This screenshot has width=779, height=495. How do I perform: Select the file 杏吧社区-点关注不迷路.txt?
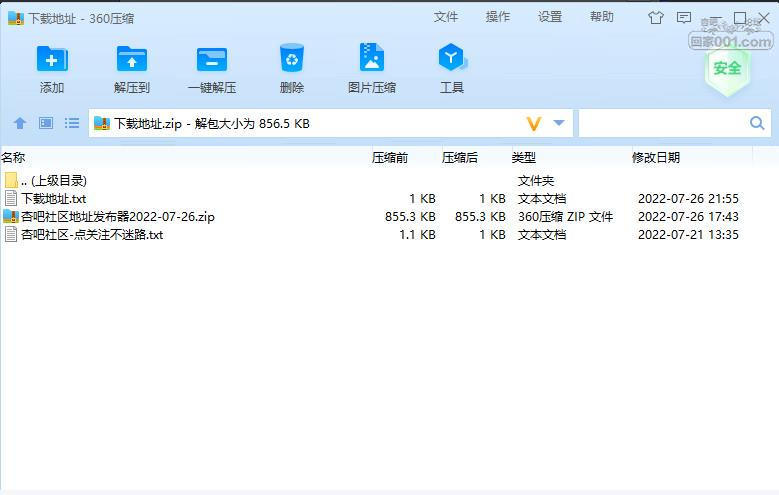click(92, 235)
